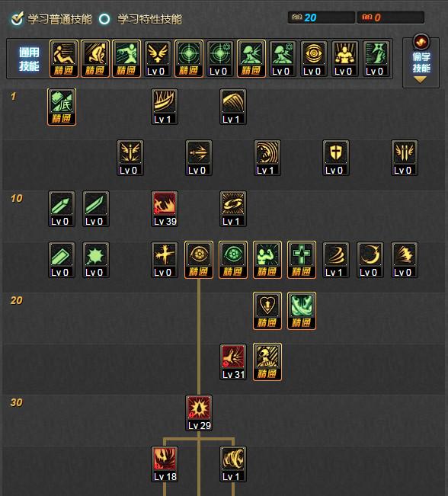
Task: Click the swirling galaxy skill at Lv 1
Action: [233, 209]
